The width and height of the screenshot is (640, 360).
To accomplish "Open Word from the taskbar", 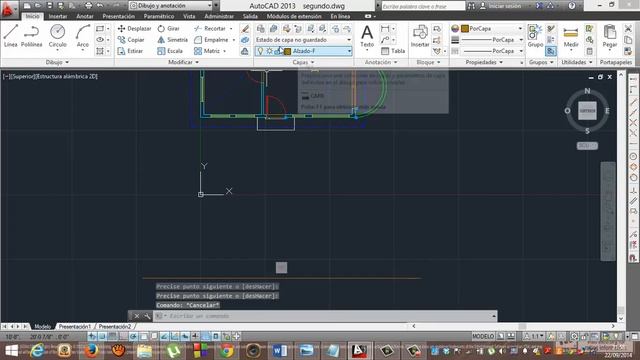I will click(x=280, y=351).
